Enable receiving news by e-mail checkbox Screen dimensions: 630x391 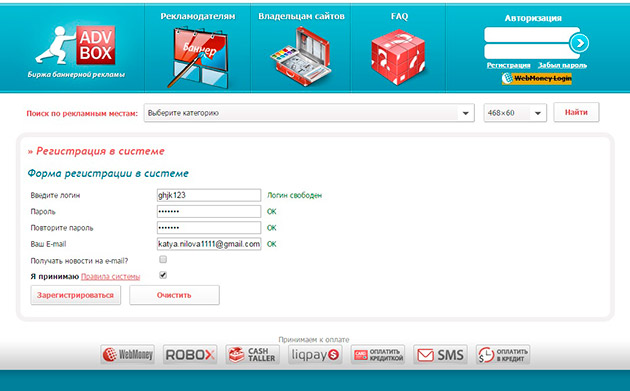163,259
